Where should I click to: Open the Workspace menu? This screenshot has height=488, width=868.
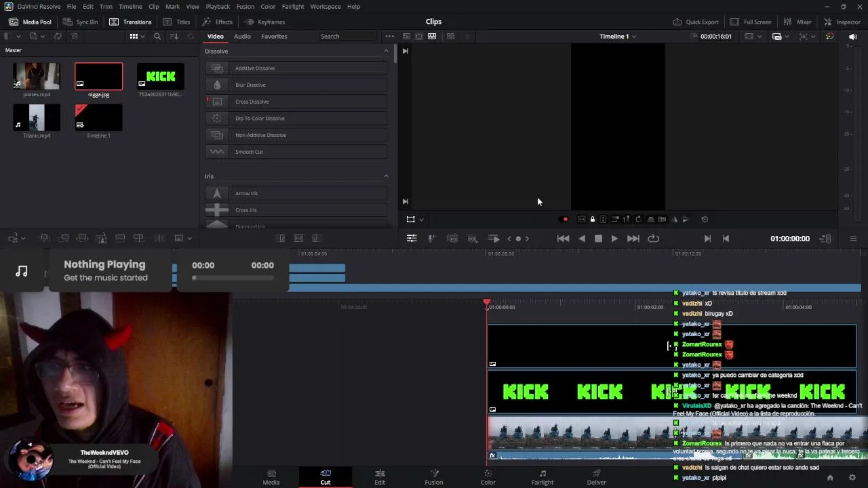pos(325,6)
